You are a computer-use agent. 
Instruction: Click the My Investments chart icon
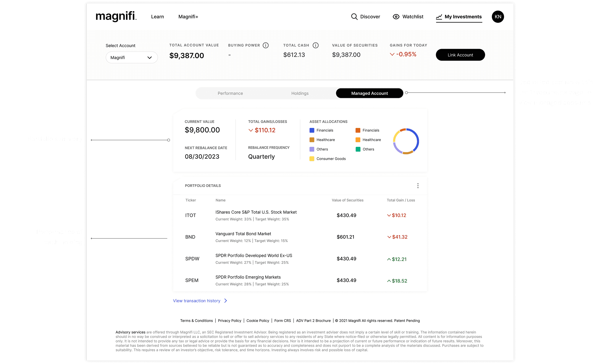pos(439,17)
